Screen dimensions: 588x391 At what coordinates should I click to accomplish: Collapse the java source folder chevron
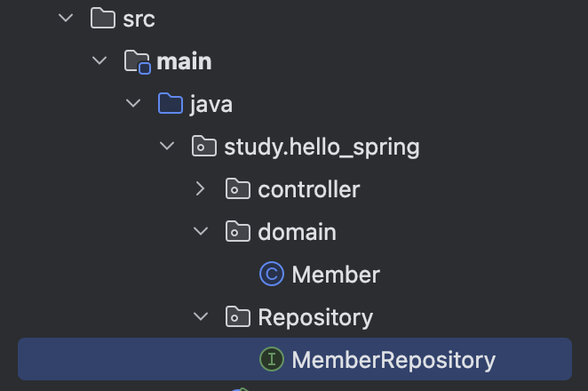point(133,104)
